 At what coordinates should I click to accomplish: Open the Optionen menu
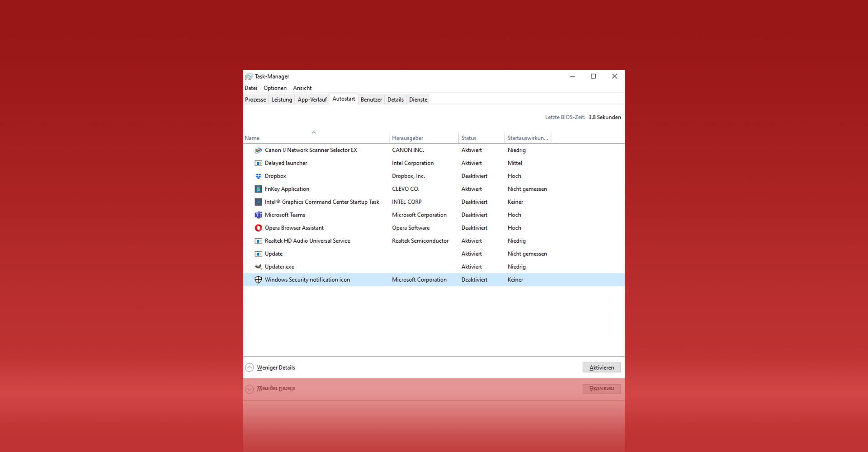[275, 88]
